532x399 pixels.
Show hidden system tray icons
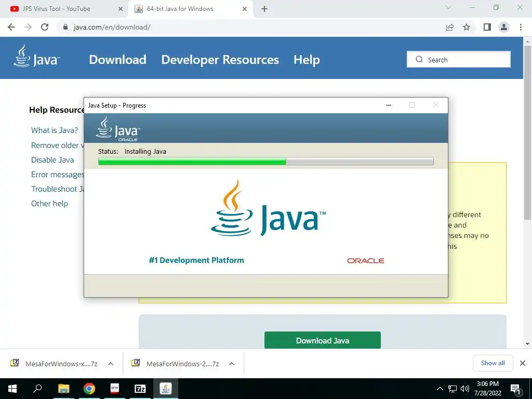pos(440,389)
